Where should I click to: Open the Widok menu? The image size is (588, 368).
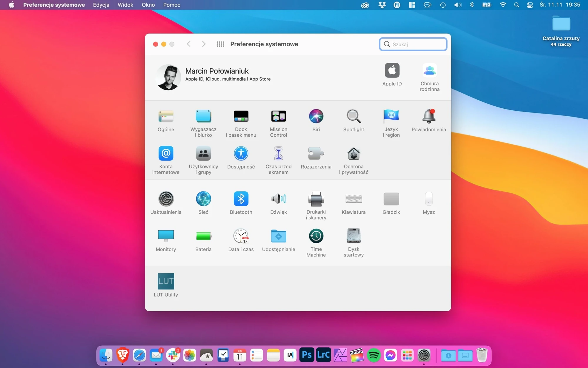point(125,5)
